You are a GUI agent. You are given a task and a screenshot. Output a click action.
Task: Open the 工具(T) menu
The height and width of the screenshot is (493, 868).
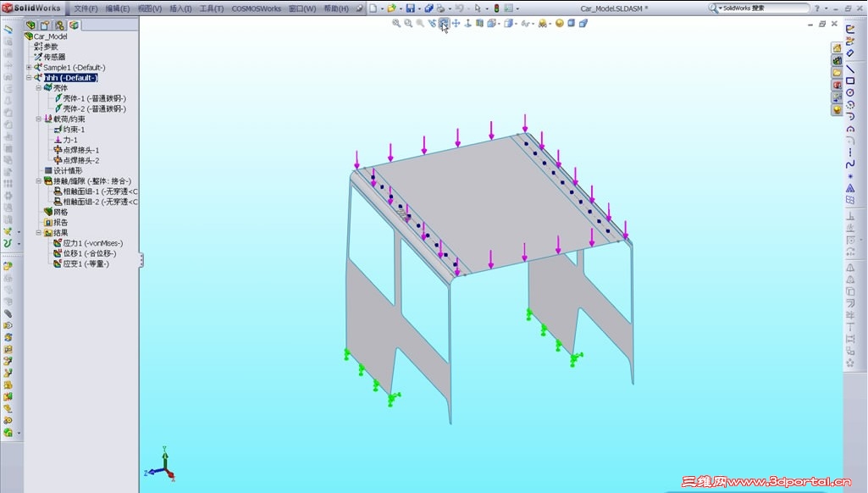(212, 8)
